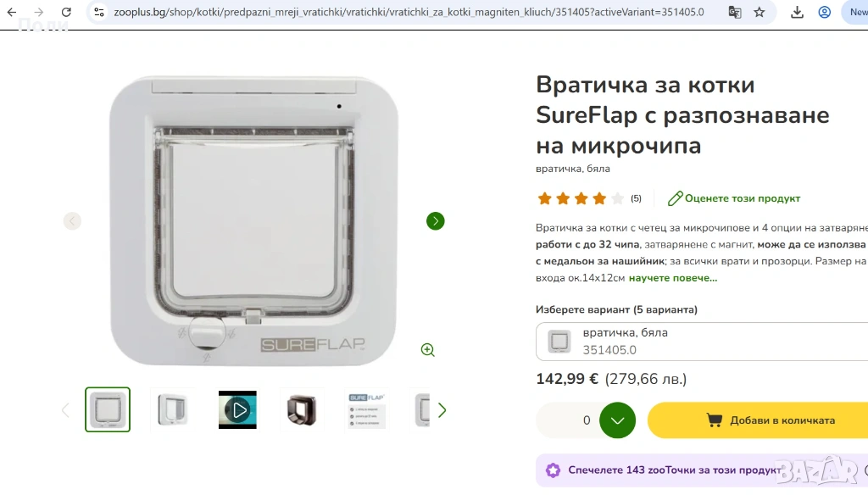Show next product image with green arrow
Screen dimensions: 868x495
pos(435,221)
